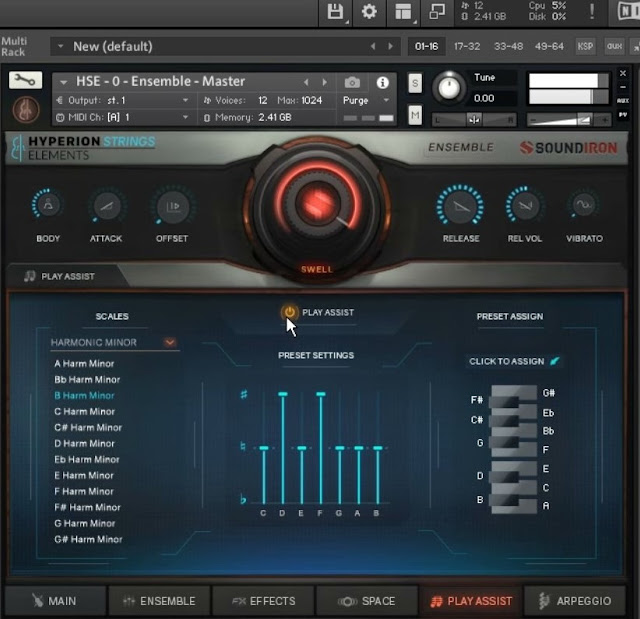
Task: Open the multi rack preset dropdown arrow
Action: [x=60, y=46]
